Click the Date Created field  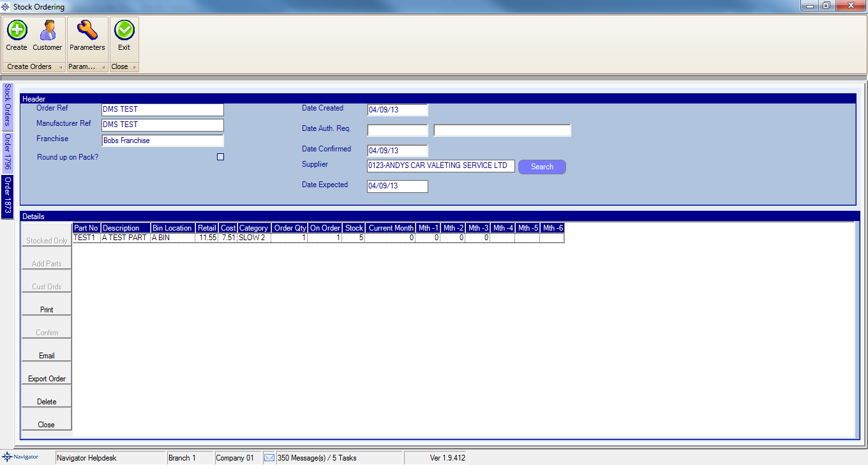(398, 110)
